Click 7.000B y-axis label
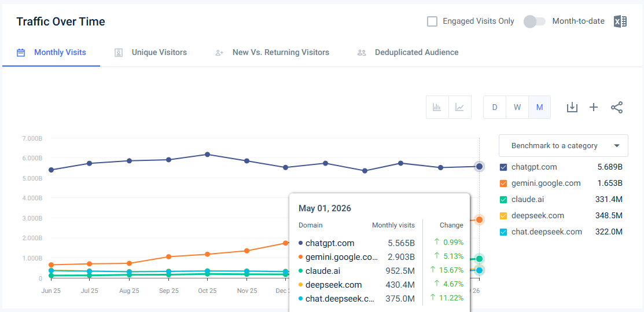644x312 pixels. 31,138
